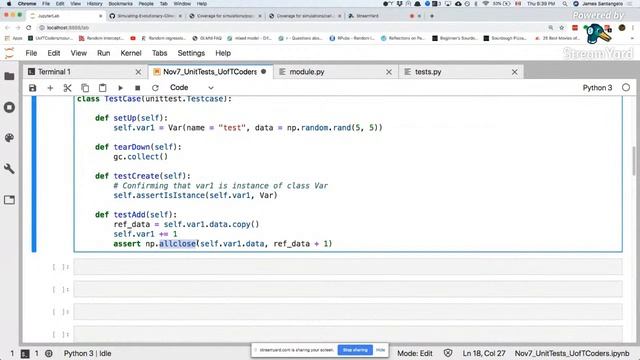Close the module.py tab
640x360 pixels.
point(389,72)
